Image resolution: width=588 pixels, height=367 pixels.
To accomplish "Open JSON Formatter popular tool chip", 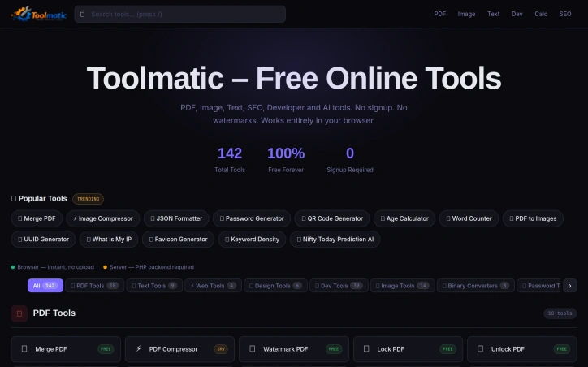I will point(176,218).
